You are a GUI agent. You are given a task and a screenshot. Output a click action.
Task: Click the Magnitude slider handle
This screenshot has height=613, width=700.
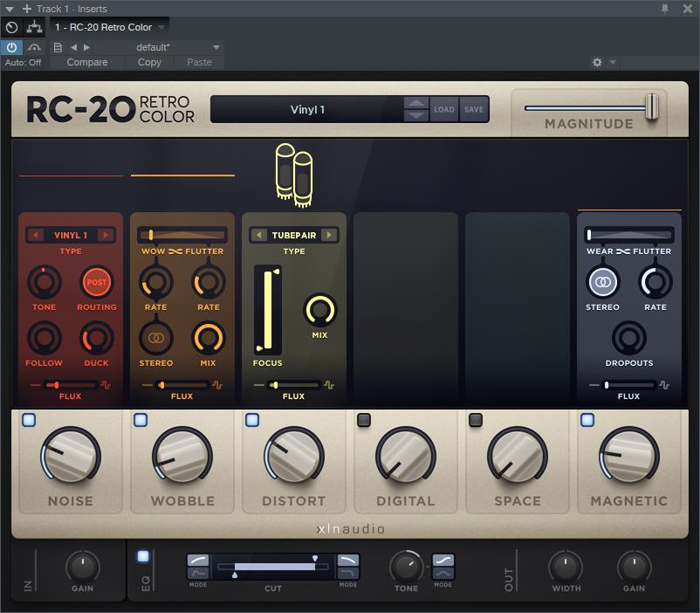tap(652, 107)
